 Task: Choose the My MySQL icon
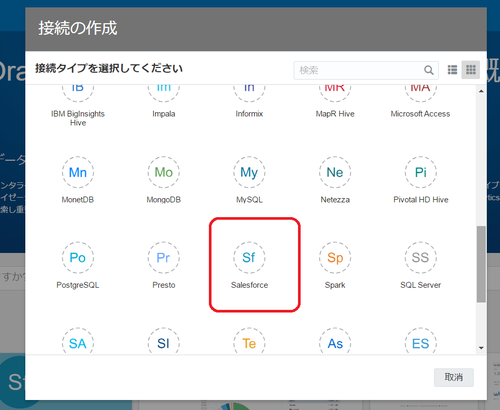249,172
